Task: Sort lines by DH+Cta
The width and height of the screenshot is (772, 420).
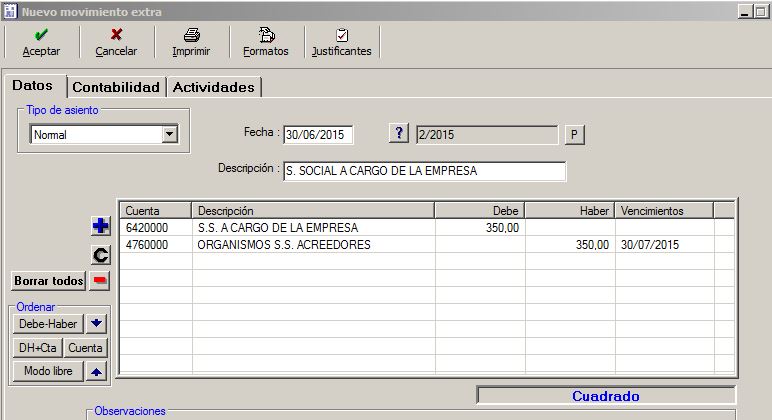Action: coord(37,348)
